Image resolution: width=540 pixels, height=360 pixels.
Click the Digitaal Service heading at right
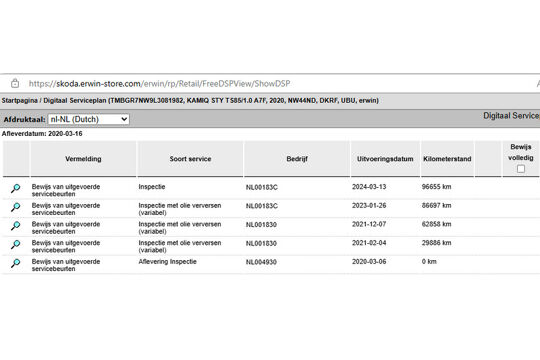coord(511,116)
